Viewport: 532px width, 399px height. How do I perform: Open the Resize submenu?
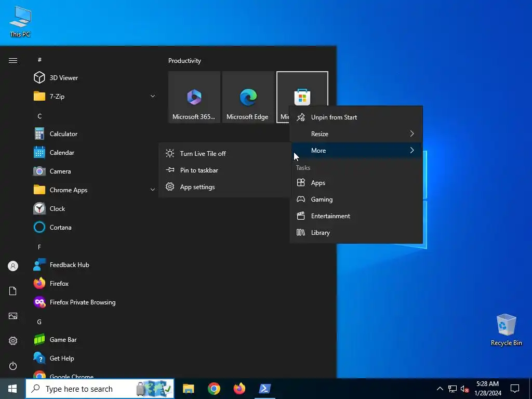(356, 134)
